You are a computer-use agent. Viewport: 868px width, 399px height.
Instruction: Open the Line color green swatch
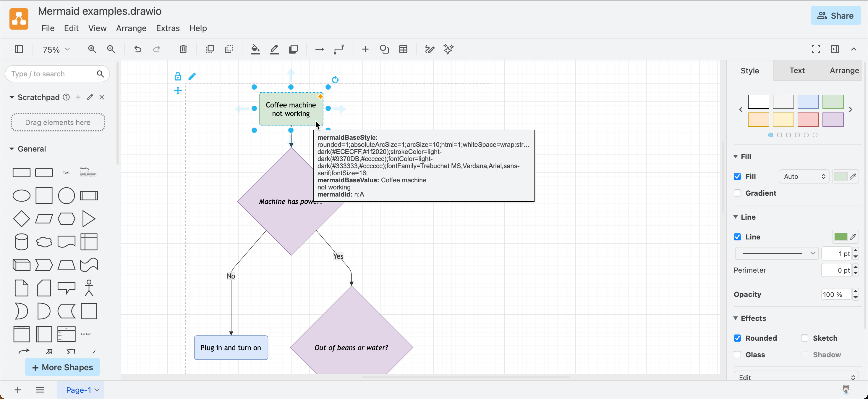click(841, 237)
